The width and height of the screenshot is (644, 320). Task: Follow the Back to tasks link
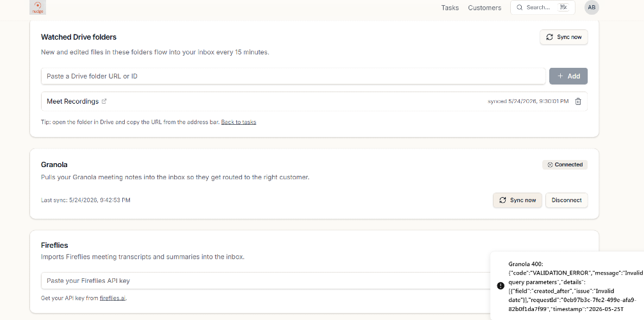239,122
